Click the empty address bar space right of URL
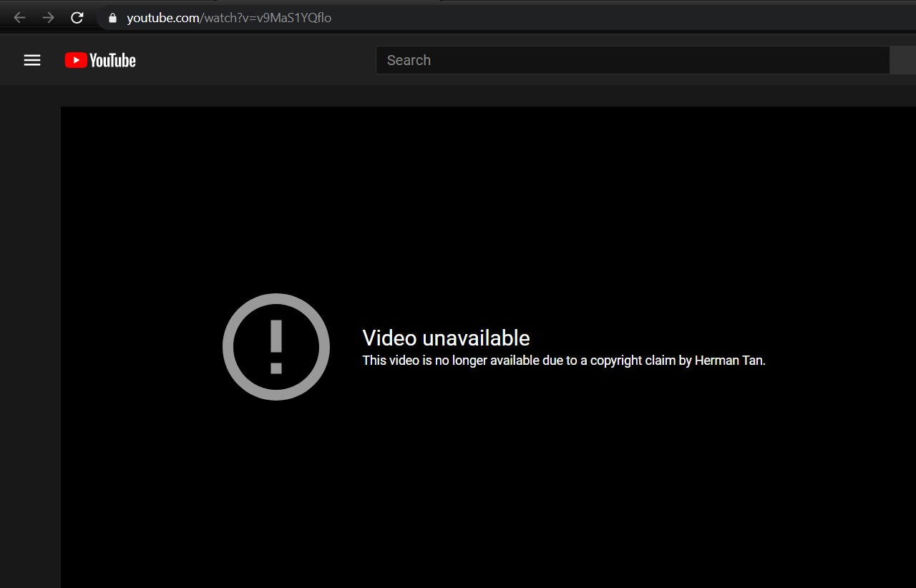The height and width of the screenshot is (588, 916). click(608, 18)
